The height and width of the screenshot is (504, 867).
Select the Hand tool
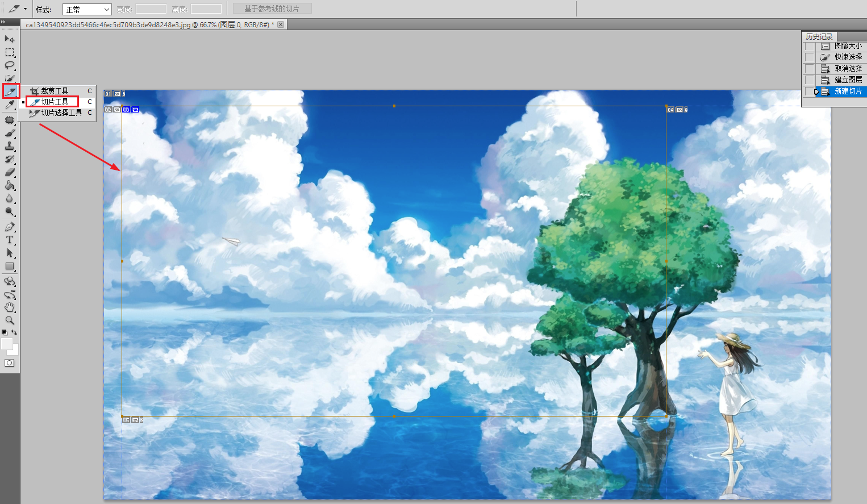pyautogui.click(x=10, y=307)
